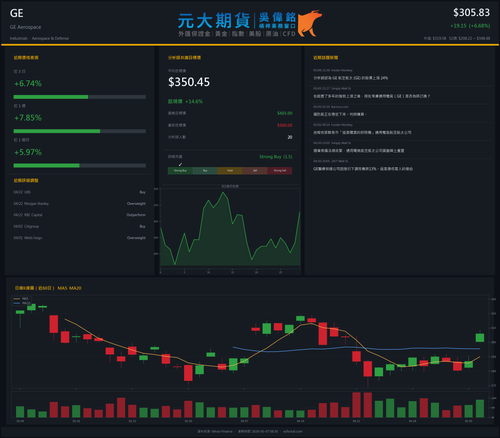Click the $350.45 average target price
This screenshot has height=438, width=500.
[189, 82]
